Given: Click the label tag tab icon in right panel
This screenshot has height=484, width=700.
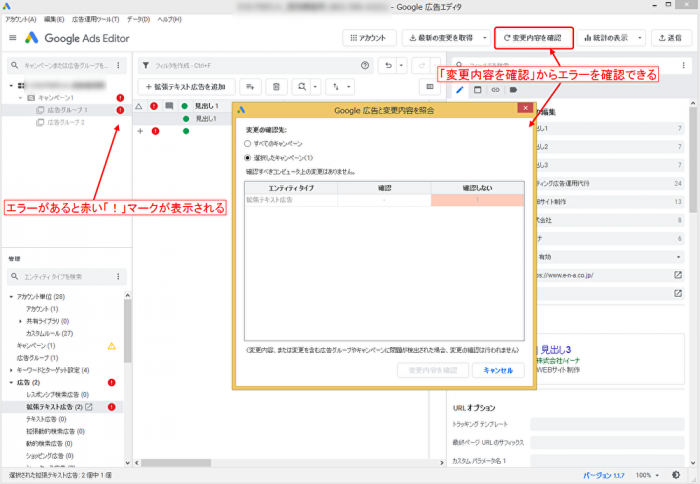Looking at the screenshot, I should tap(513, 90).
